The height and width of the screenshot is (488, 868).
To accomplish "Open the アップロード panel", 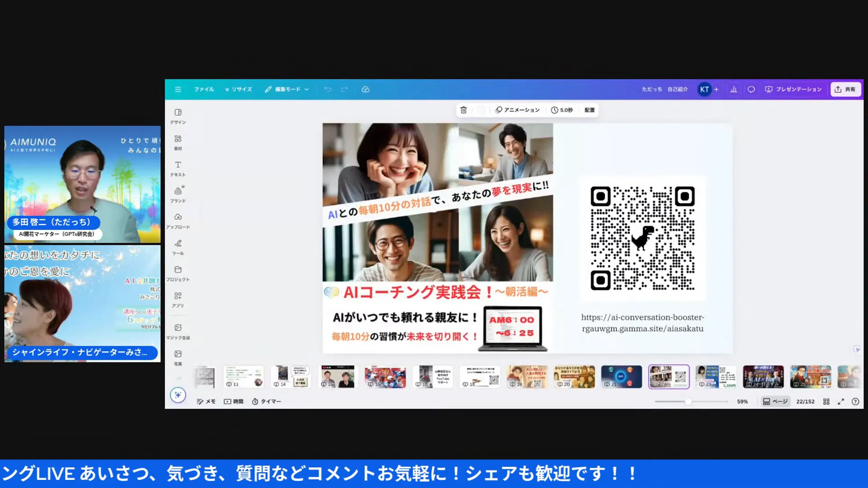I will tap(178, 221).
